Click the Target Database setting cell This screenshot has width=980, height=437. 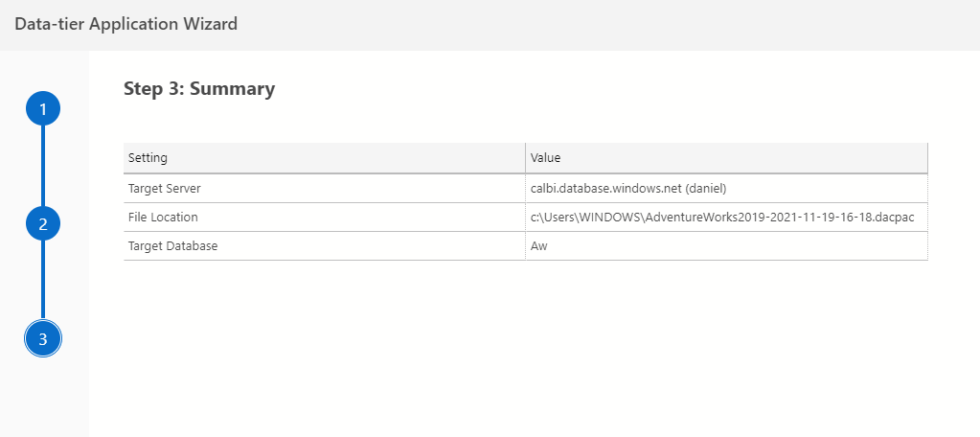click(172, 246)
